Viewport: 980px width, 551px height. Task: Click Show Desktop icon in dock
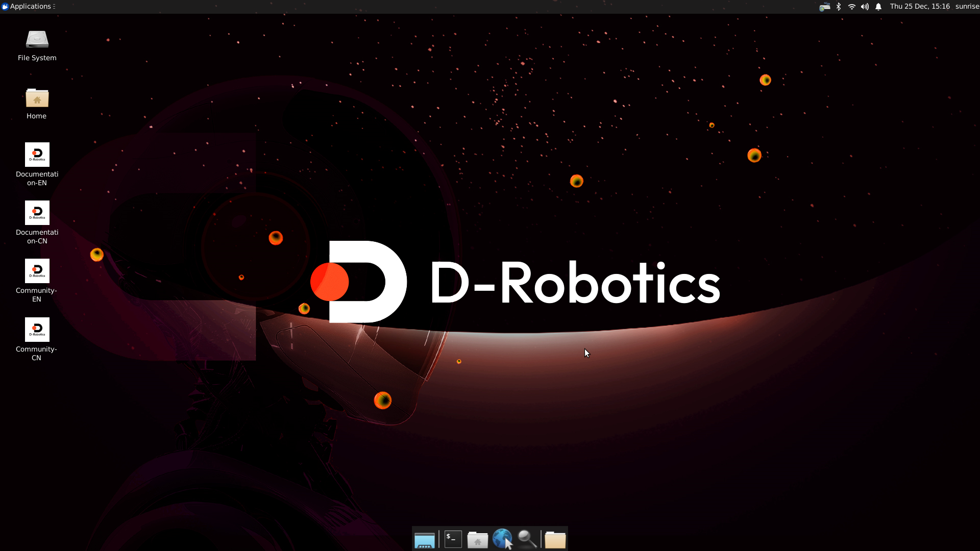424,539
